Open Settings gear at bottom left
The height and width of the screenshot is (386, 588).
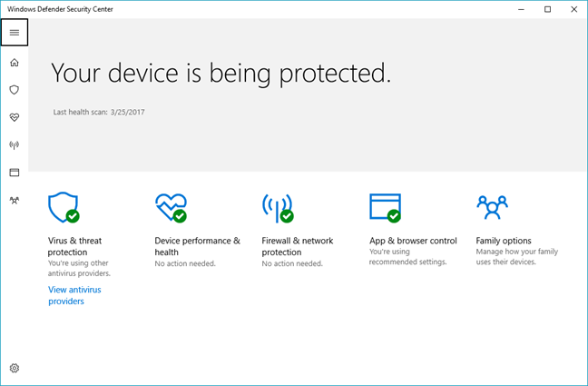[x=15, y=368]
